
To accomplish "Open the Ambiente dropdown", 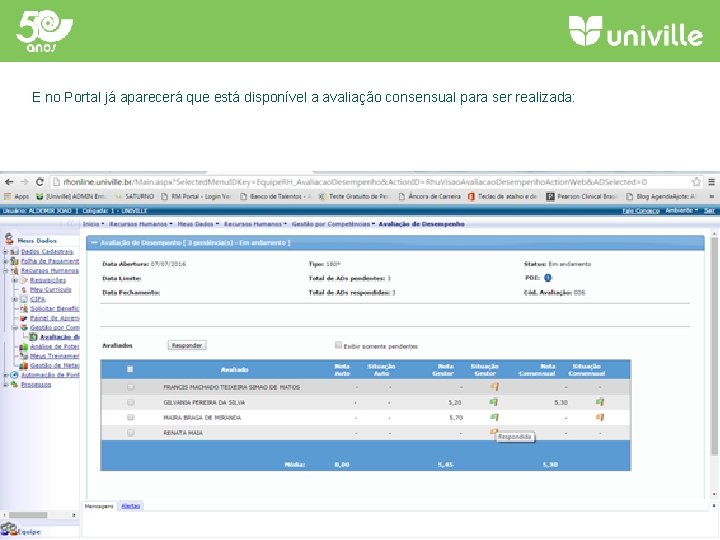I will (x=681, y=210).
